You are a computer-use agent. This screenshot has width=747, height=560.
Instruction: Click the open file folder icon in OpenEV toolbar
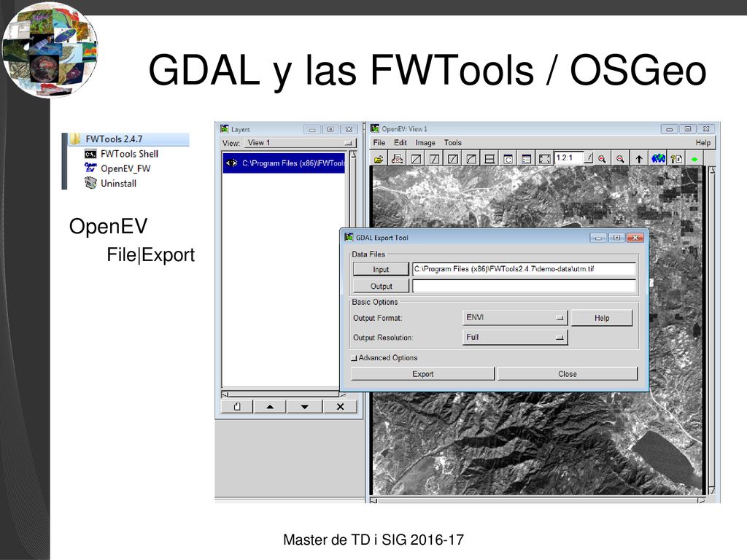click(379, 158)
